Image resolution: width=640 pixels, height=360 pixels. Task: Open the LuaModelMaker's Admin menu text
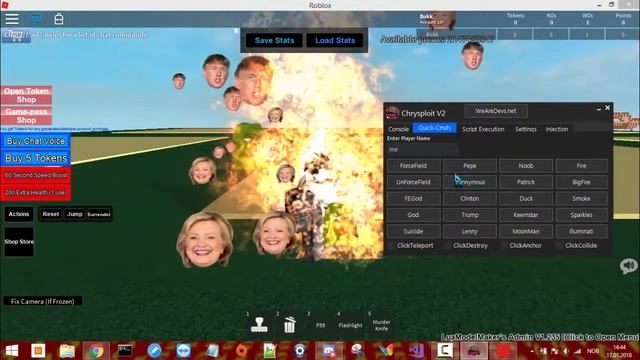[540, 337]
